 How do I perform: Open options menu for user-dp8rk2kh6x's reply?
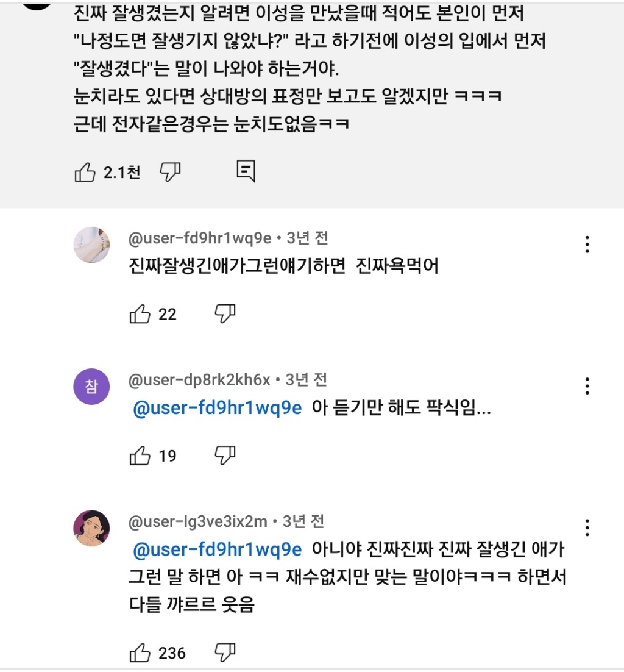[x=587, y=386]
